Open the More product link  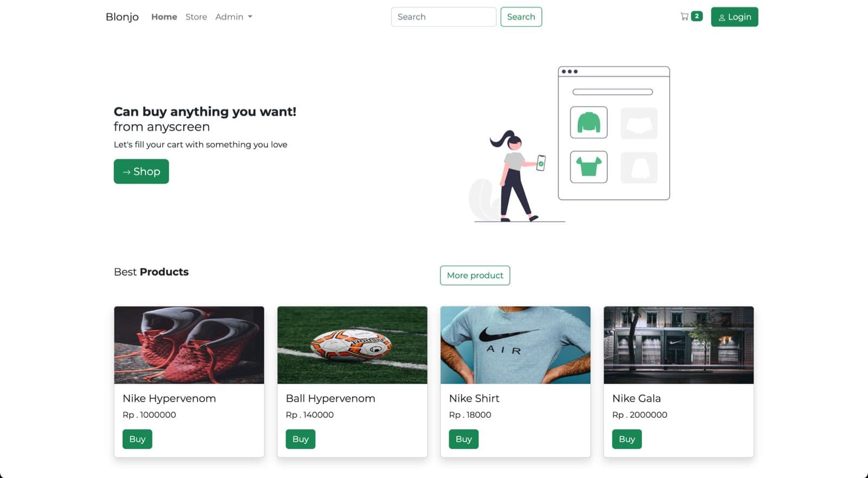click(x=475, y=275)
